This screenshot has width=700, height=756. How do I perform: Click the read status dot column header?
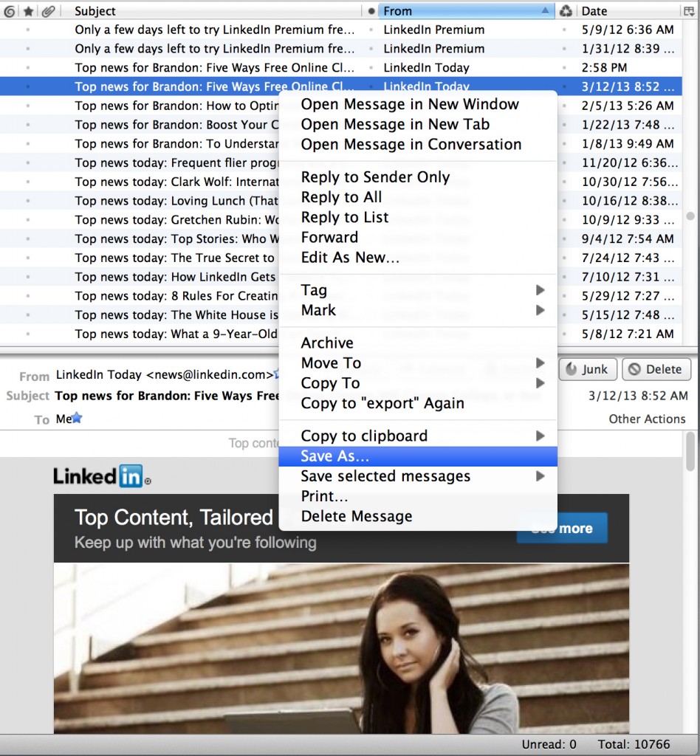coord(371,11)
